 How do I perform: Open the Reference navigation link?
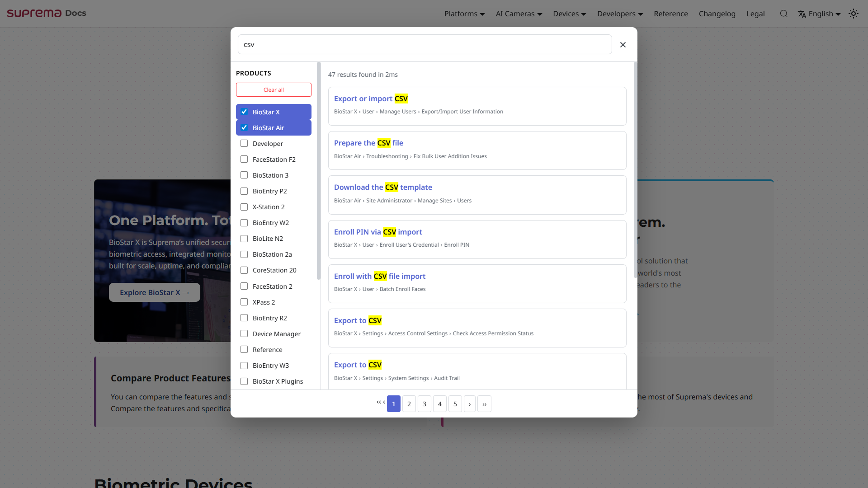(670, 14)
